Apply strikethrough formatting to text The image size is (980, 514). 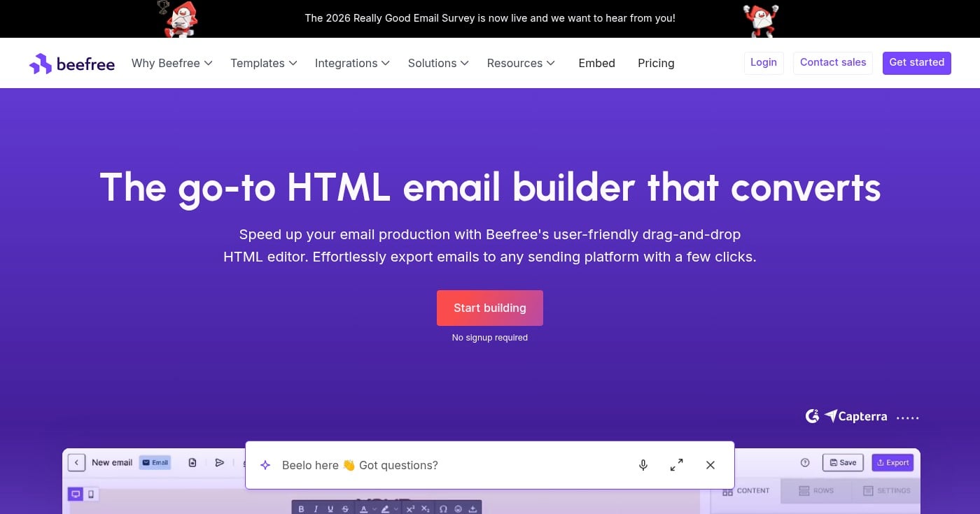click(345, 508)
